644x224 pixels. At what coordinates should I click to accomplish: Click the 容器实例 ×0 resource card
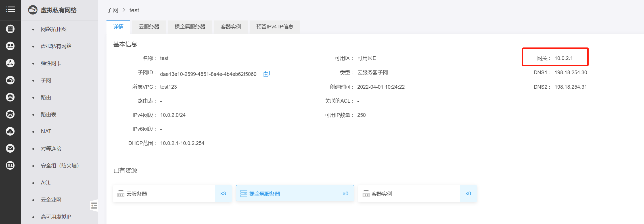pos(417,194)
